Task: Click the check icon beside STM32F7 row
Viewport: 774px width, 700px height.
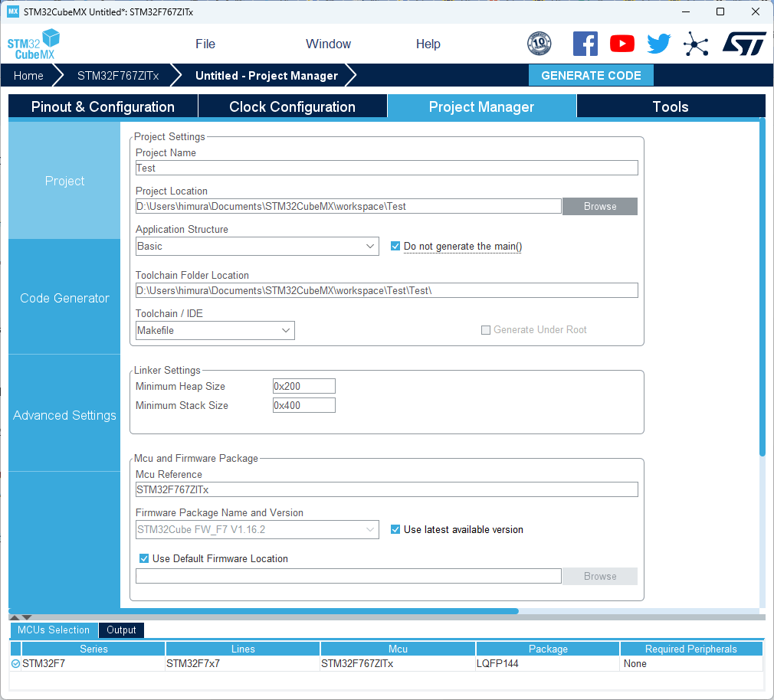Action: pyautogui.click(x=15, y=663)
